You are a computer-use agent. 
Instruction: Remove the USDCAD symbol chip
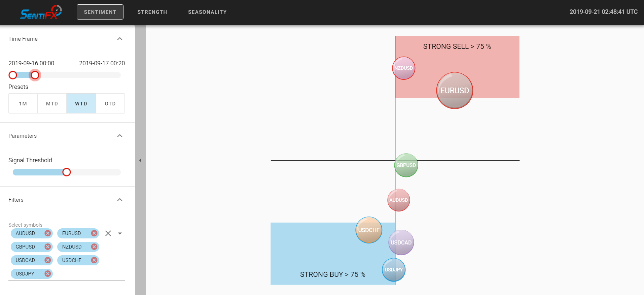tap(48, 260)
